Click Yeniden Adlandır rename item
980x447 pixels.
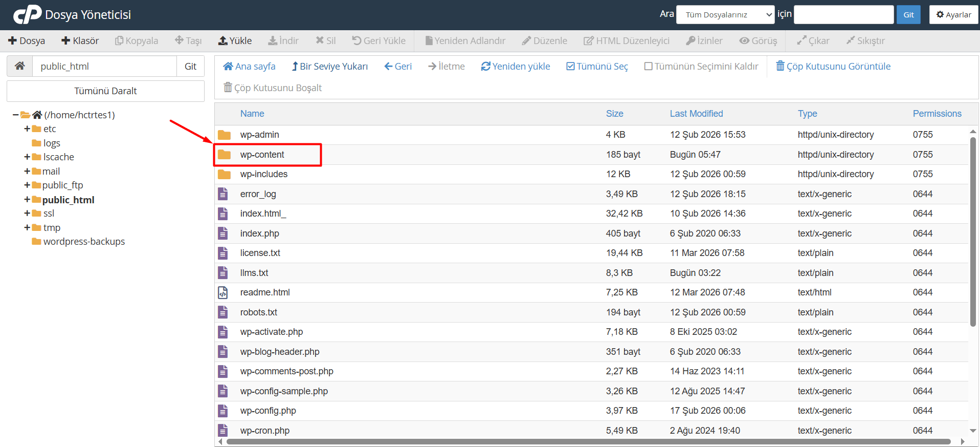coord(465,40)
